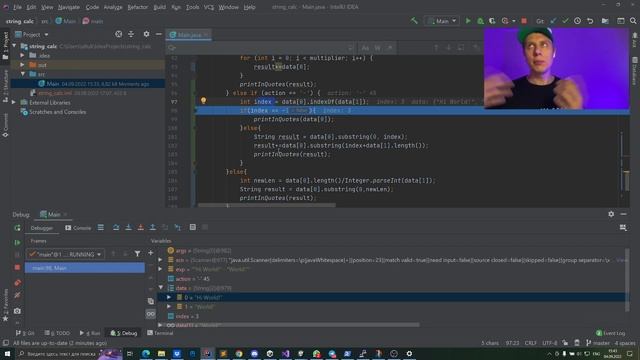640x360 pixels.
Task: Select the Main.java editor tab
Action: point(188,35)
